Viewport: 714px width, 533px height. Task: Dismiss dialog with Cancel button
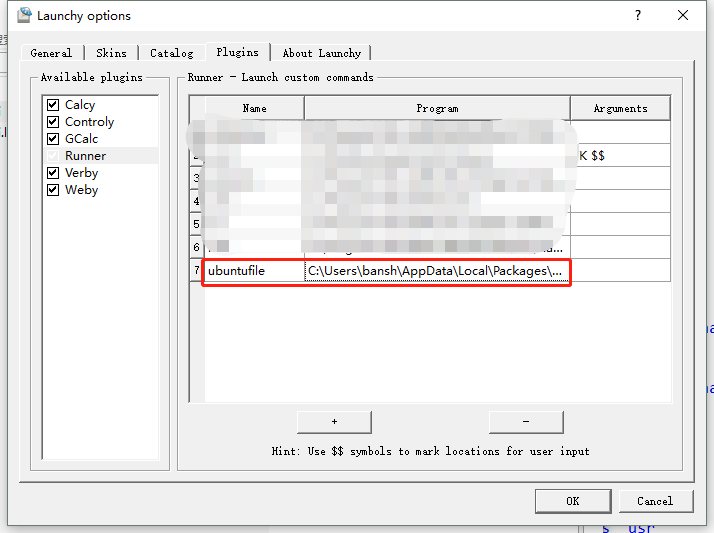pyautogui.click(x=655, y=501)
